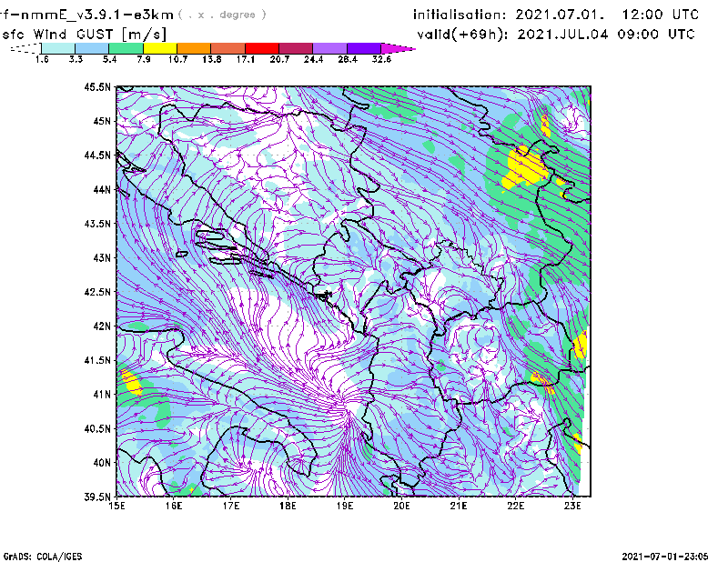Click the 16E longitude label
Image resolution: width=728 pixels, height=562 pixels.
coord(174,506)
